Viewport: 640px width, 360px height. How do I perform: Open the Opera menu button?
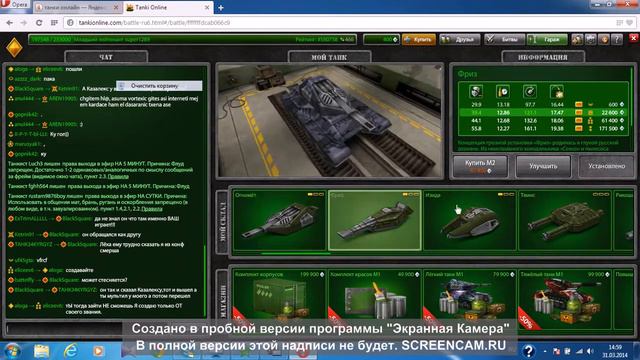click(15, 5)
